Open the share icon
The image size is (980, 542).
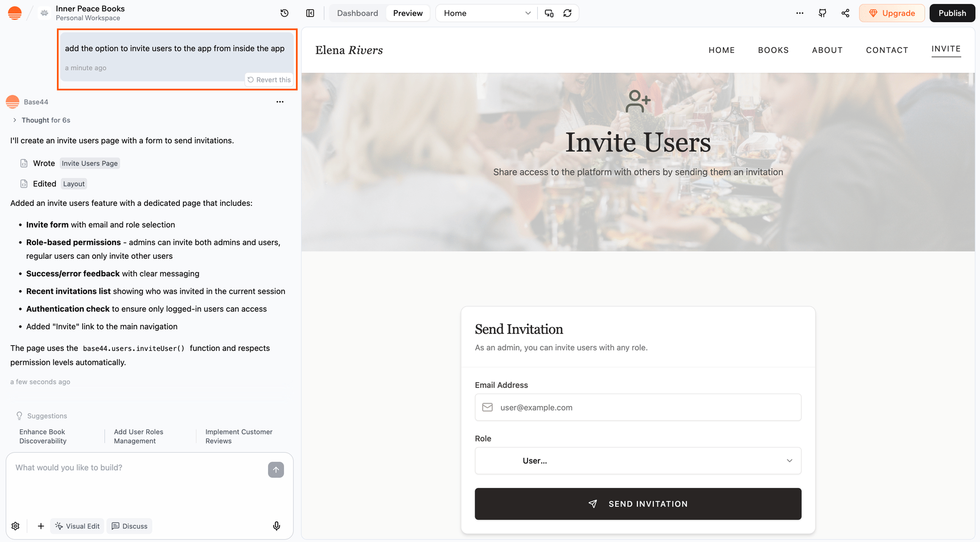pyautogui.click(x=845, y=13)
